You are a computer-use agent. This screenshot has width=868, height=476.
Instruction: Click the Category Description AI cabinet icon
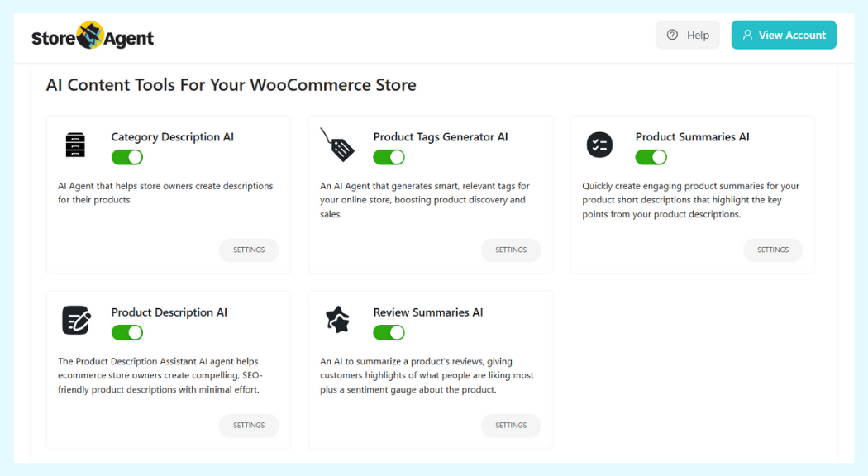(x=75, y=145)
